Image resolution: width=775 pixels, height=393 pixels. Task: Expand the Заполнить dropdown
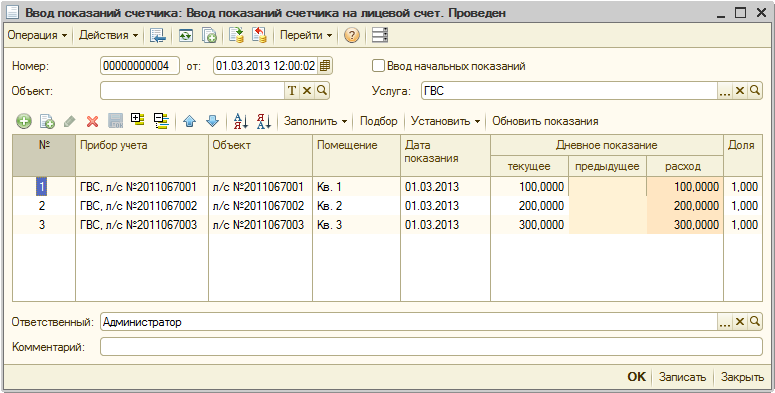315,121
